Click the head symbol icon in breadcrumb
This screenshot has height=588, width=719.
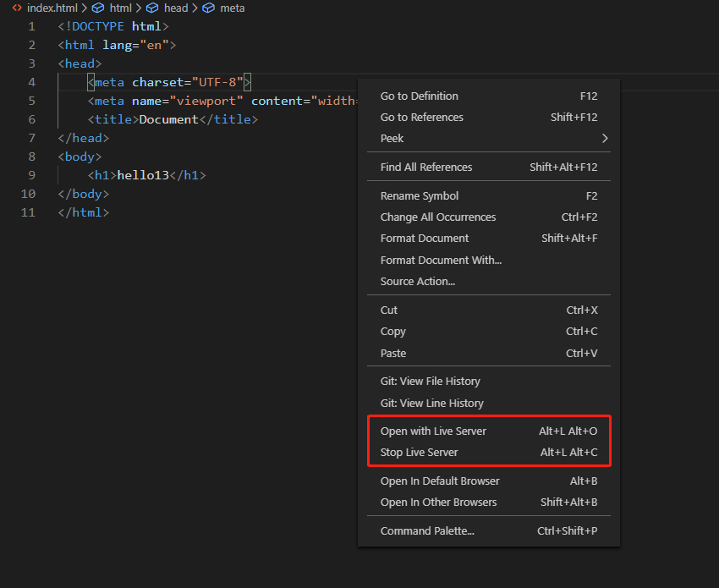pos(152,8)
